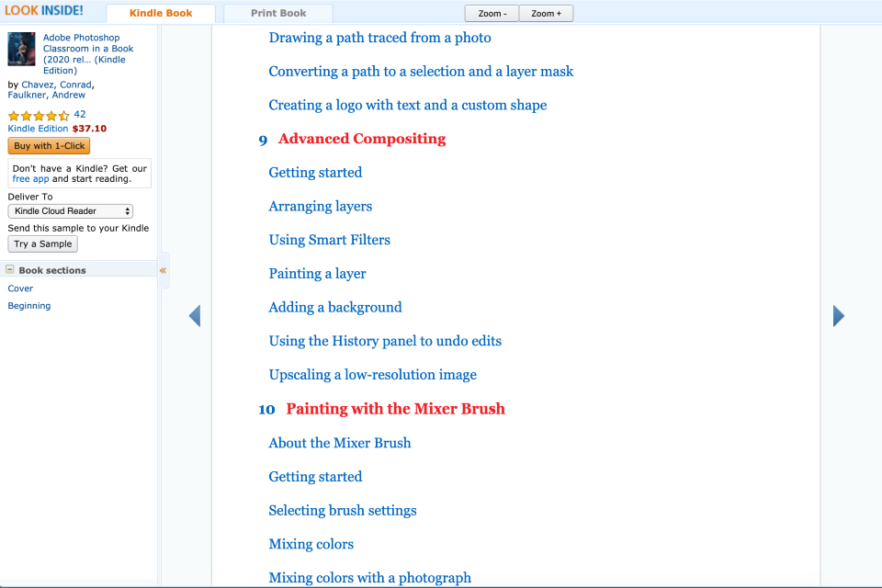Jump to the Beginning section
882x588 pixels.
click(29, 306)
